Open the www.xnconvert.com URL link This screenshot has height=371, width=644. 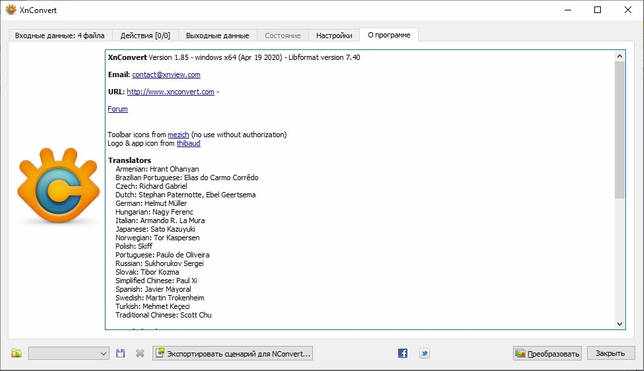(x=170, y=92)
